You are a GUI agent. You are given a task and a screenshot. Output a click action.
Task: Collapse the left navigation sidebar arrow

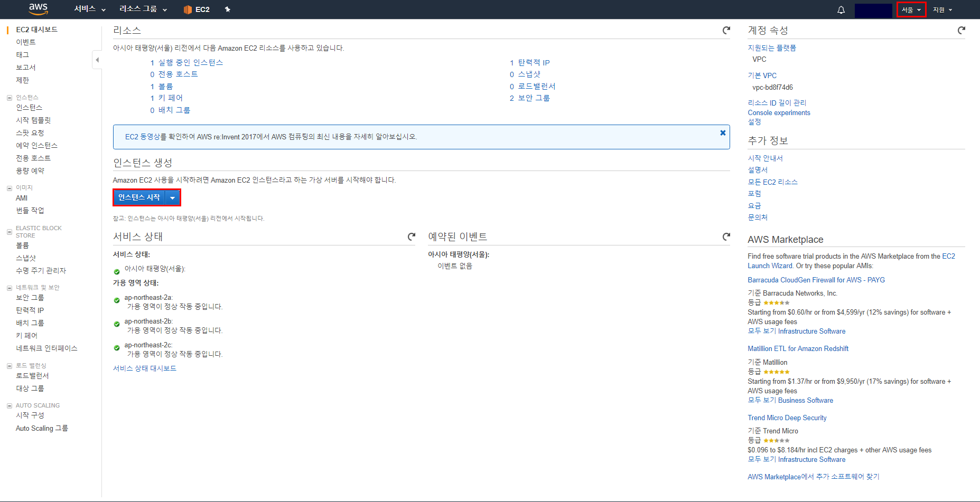(97, 60)
